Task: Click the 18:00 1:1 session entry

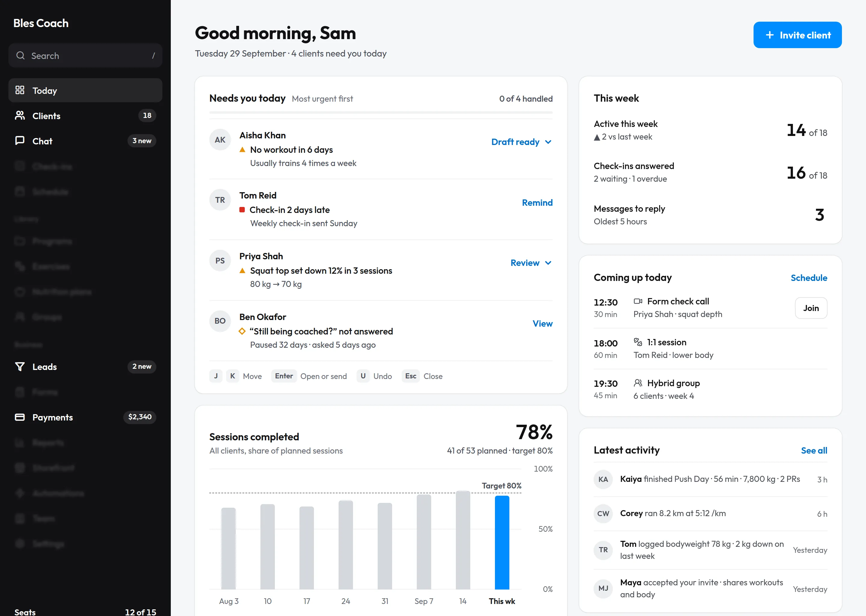Action: tap(710, 349)
